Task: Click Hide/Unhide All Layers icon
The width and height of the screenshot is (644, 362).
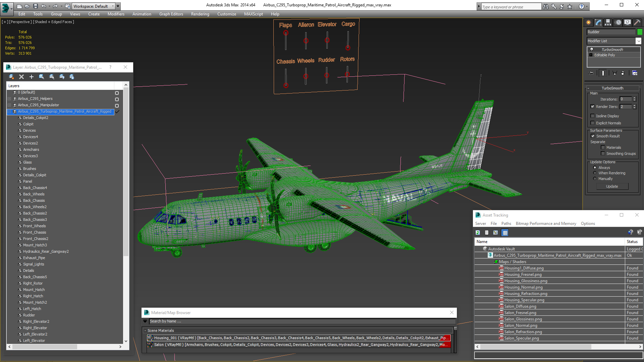Action: (x=62, y=77)
